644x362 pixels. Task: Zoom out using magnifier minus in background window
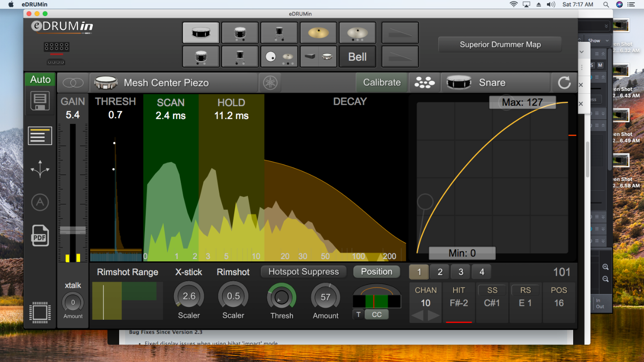[605, 279]
